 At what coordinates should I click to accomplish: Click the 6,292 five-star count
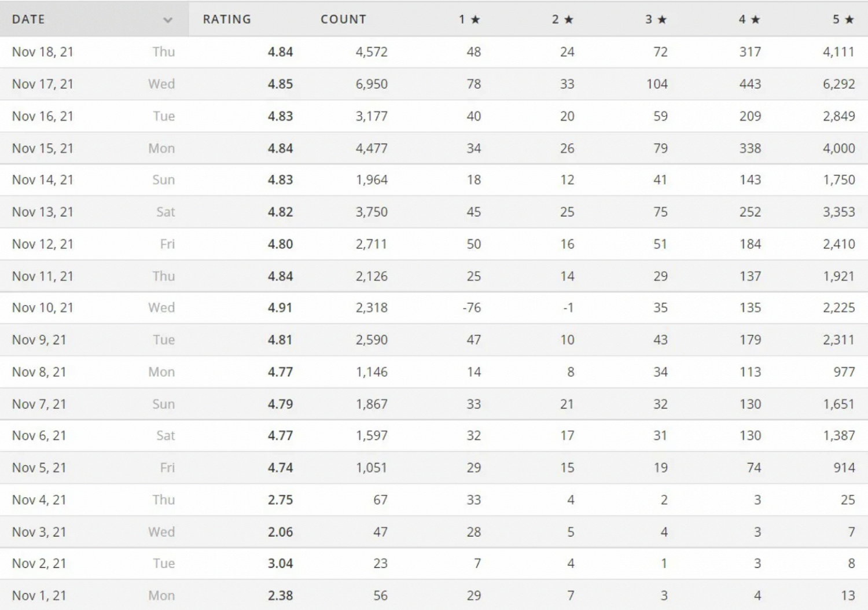(838, 84)
